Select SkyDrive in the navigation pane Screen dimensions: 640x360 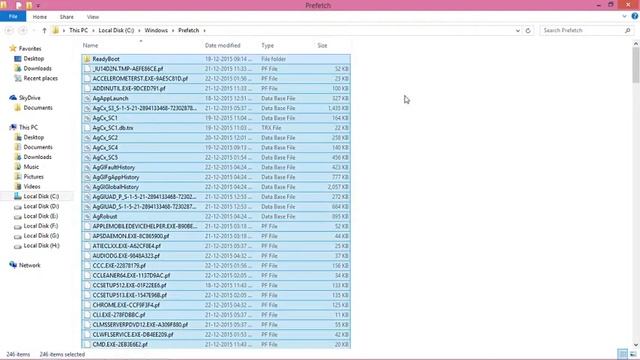[29, 98]
